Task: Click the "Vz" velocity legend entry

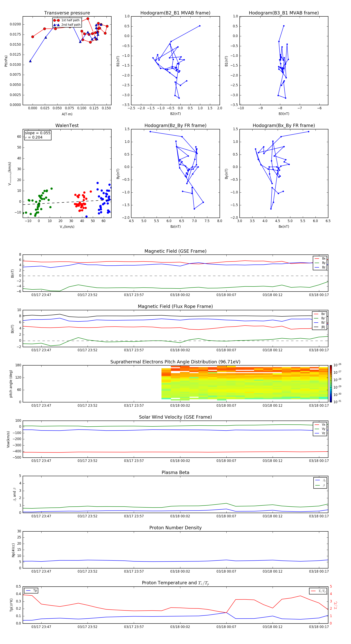Action: tap(320, 433)
